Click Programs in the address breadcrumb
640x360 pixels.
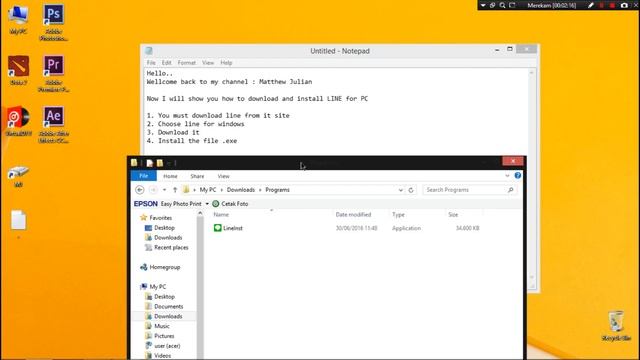(x=278, y=190)
